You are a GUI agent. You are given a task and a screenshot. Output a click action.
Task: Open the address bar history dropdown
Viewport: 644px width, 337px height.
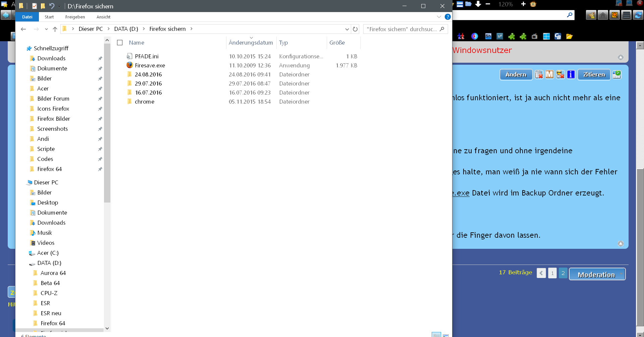pyautogui.click(x=347, y=29)
